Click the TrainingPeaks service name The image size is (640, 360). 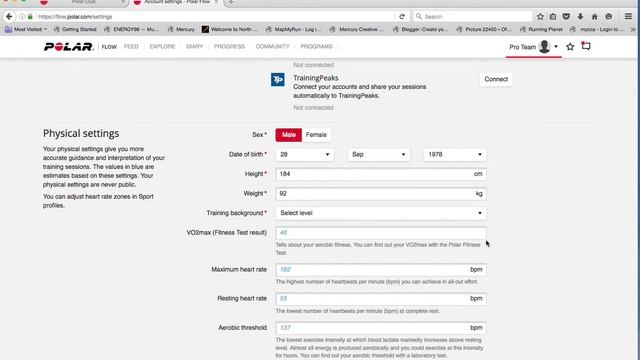coord(316,78)
